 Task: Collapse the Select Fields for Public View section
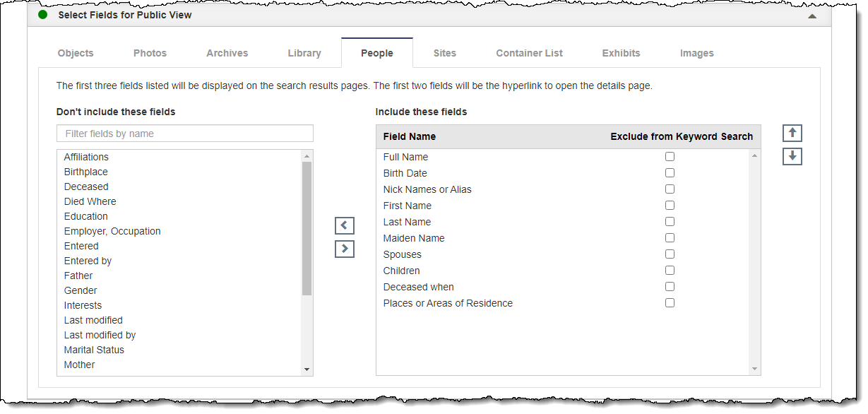click(x=812, y=16)
